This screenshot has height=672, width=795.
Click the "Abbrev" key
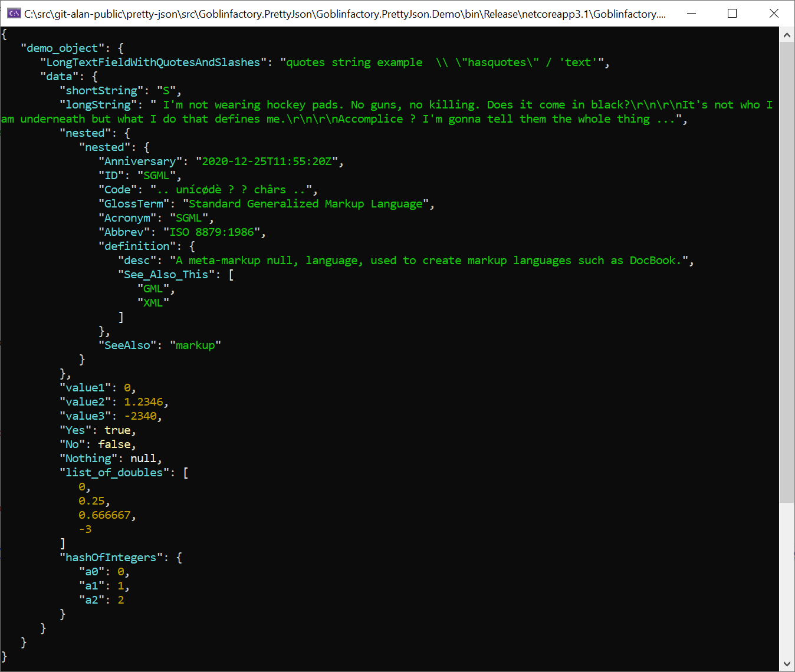124,232
